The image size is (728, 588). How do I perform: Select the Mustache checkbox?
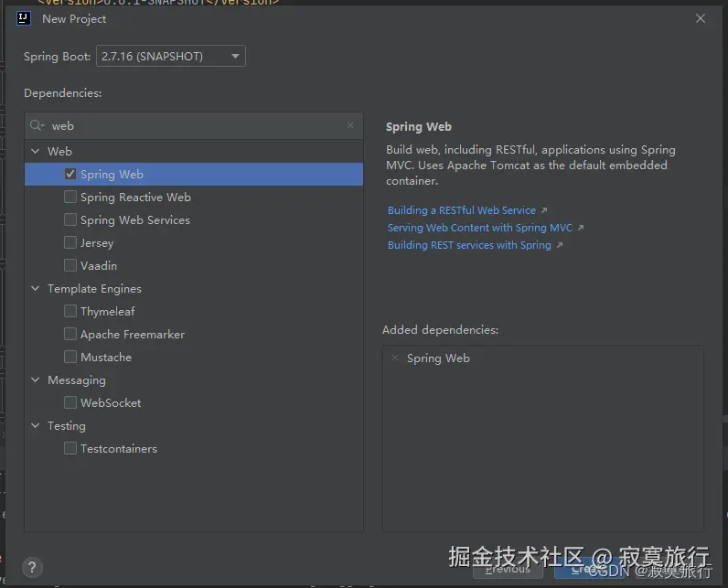pyautogui.click(x=70, y=357)
